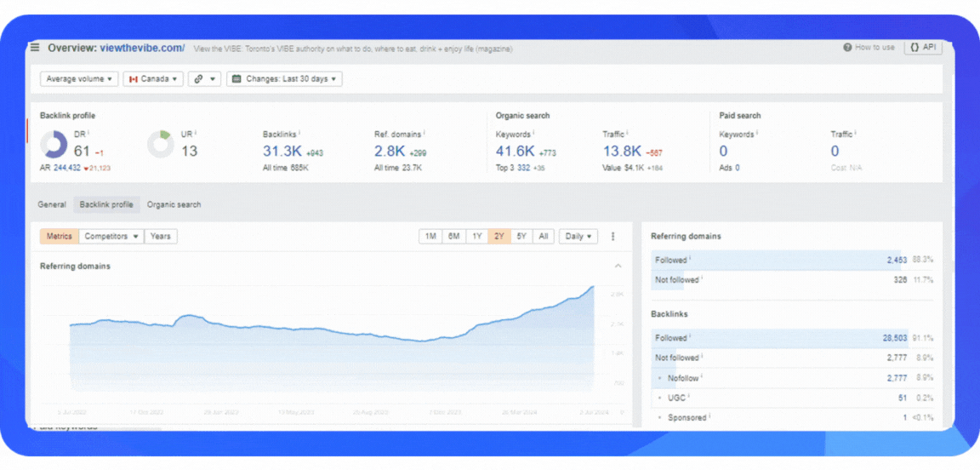Screen dimensions: 980x470
Task: Open the Ref. domains 2.8K value
Action: click(x=390, y=151)
